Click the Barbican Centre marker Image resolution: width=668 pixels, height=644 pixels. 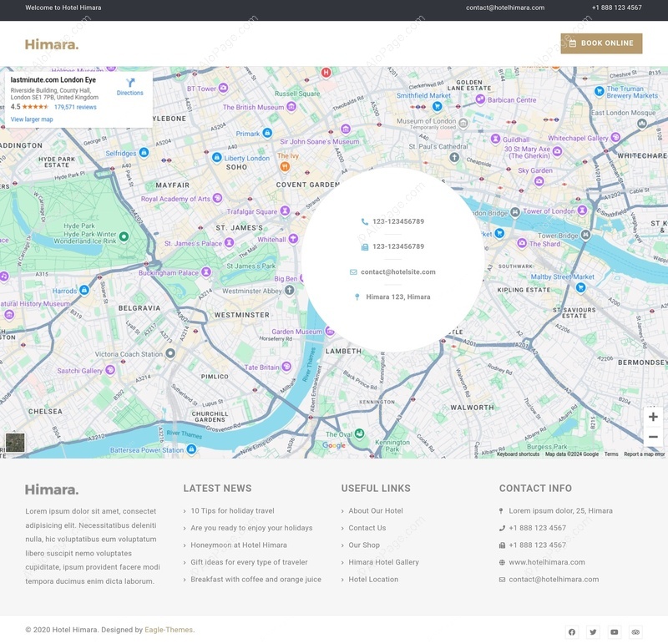click(481, 99)
